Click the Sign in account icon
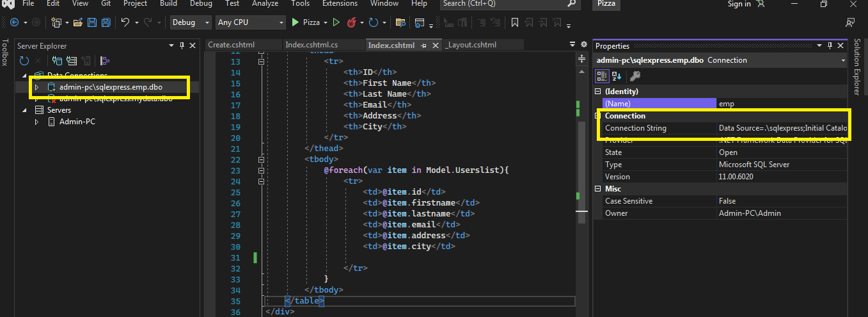The height and width of the screenshot is (317, 868). pos(761,4)
